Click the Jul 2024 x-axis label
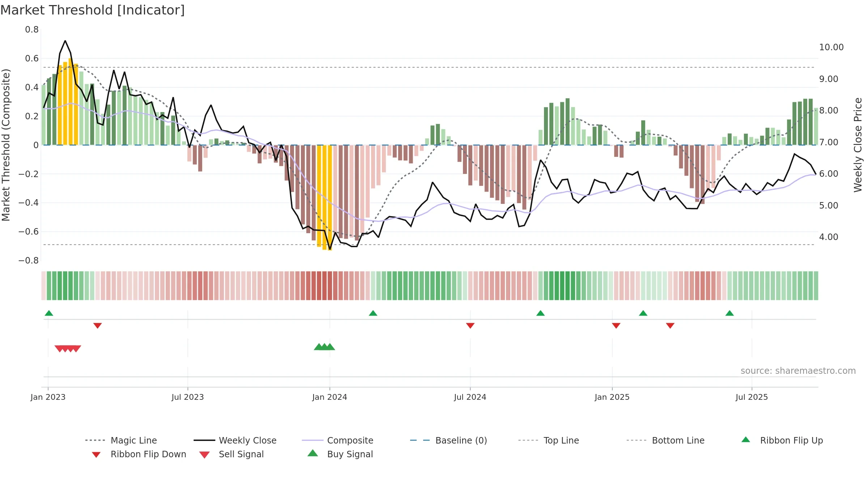This screenshot has height=488, width=868. click(x=470, y=397)
